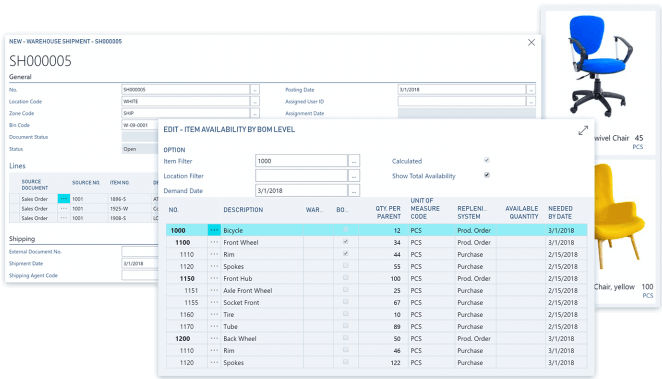Screen dimensions: 662x379
Task: Select the Back Wheel description cell
Action: coord(262,338)
